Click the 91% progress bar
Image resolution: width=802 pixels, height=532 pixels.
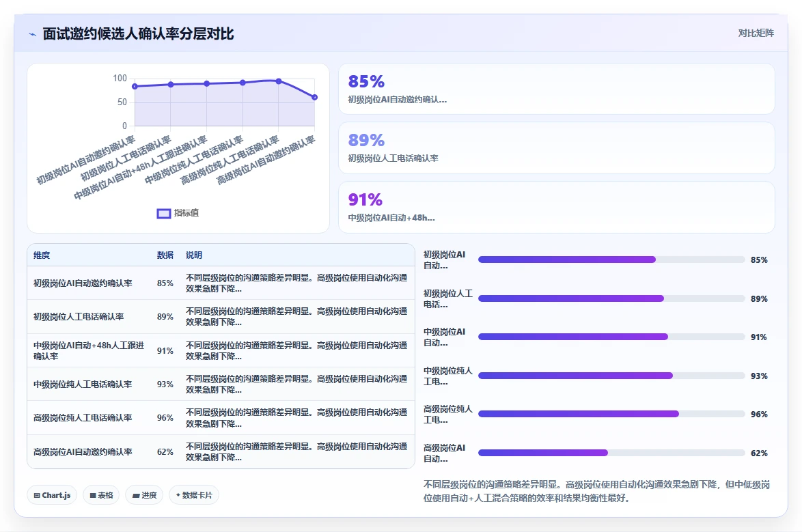(x=611, y=337)
